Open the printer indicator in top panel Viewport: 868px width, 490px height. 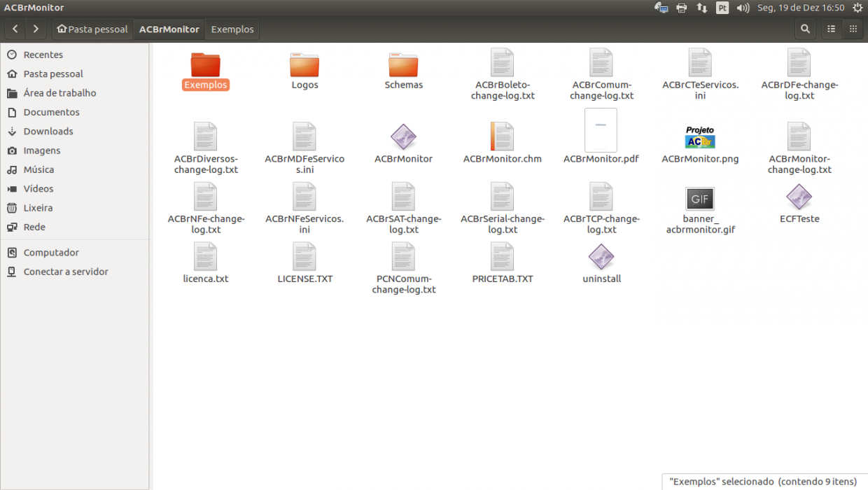click(x=682, y=8)
